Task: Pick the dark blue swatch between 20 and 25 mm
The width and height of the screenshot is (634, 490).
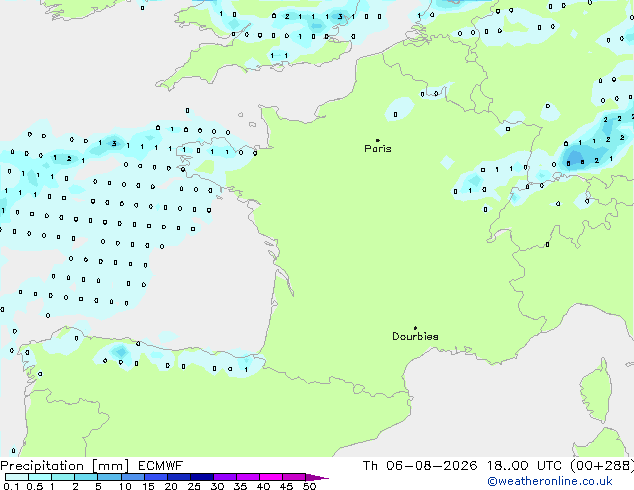Action: point(179,477)
